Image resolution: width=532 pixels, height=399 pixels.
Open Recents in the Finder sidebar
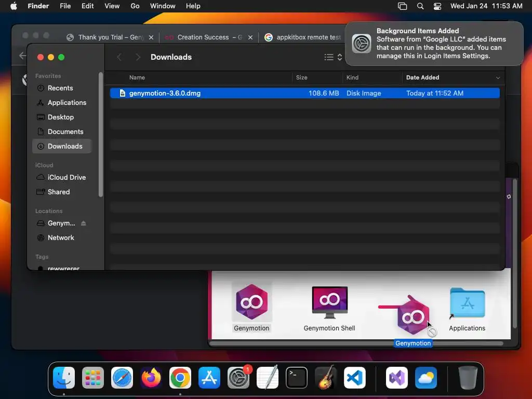click(62, 88)
